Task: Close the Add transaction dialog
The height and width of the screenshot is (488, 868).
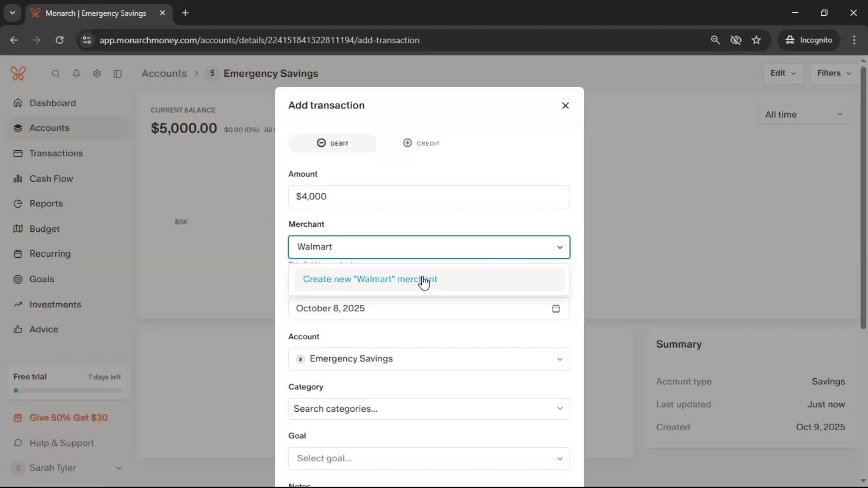Action: 565,105
